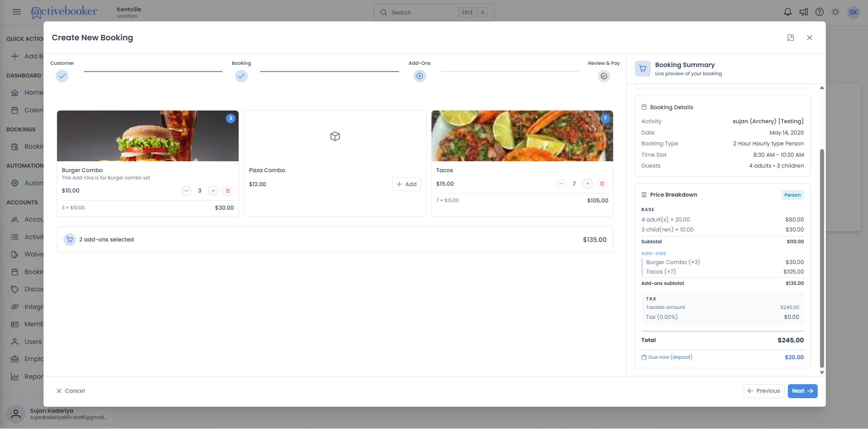Click the May 14, 2026 date value

[x=786, y=133]
